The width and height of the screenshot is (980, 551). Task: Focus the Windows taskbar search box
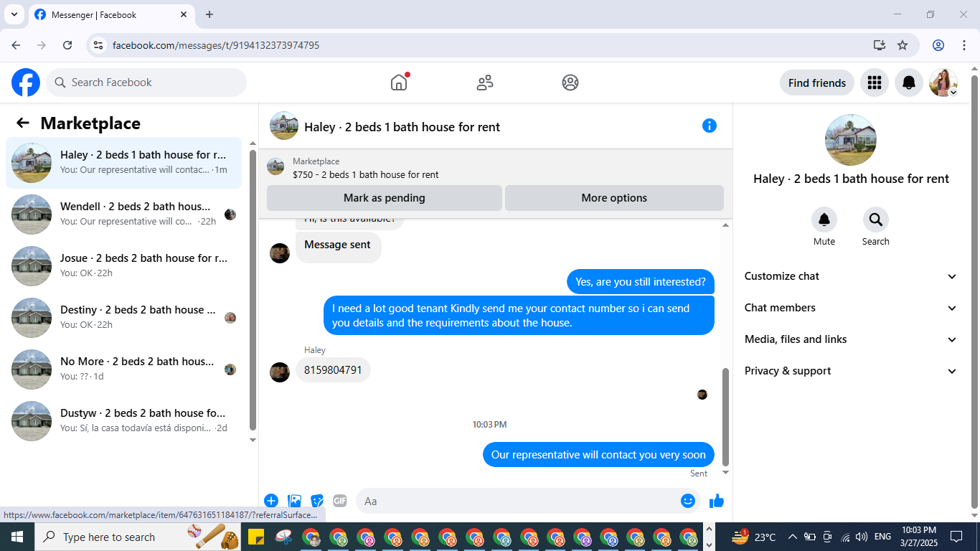[x=138, y=537]
